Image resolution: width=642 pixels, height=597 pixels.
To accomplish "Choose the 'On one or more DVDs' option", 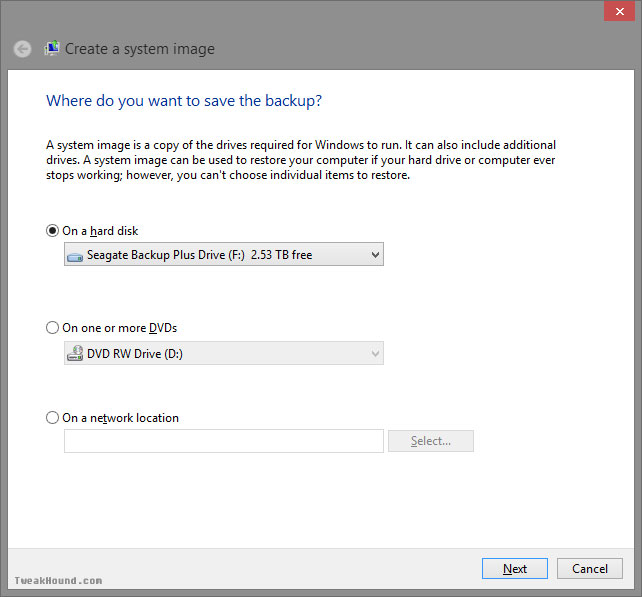I will point(52,328).
